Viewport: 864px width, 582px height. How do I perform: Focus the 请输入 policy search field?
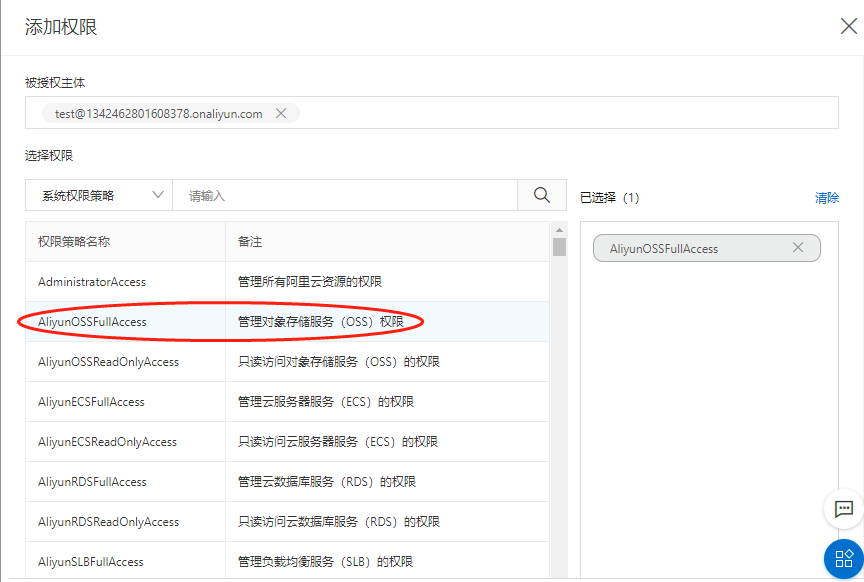pyautogui.click(x=345, y=195)
